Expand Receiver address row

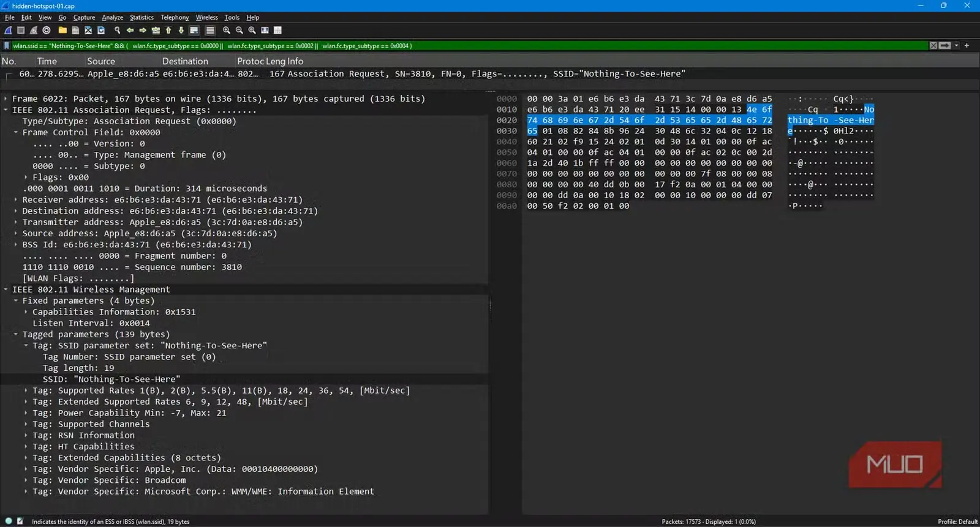click(16, 200)
